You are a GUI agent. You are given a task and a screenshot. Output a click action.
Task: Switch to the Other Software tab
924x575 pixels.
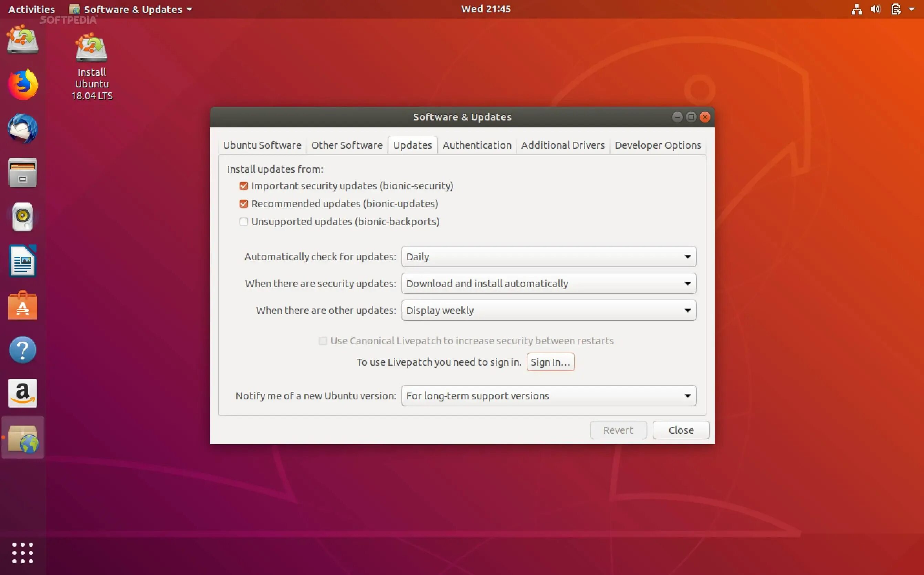pos(347,145)
